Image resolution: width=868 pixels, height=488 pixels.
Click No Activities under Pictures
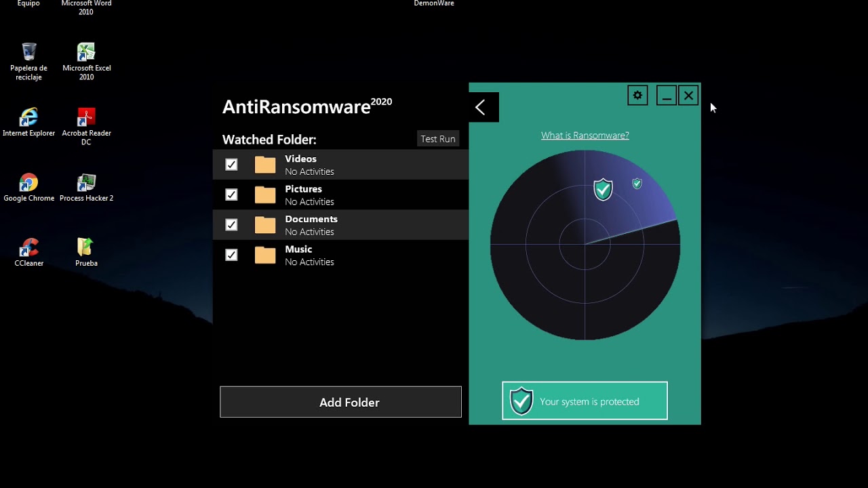click(x=309, y=202)
